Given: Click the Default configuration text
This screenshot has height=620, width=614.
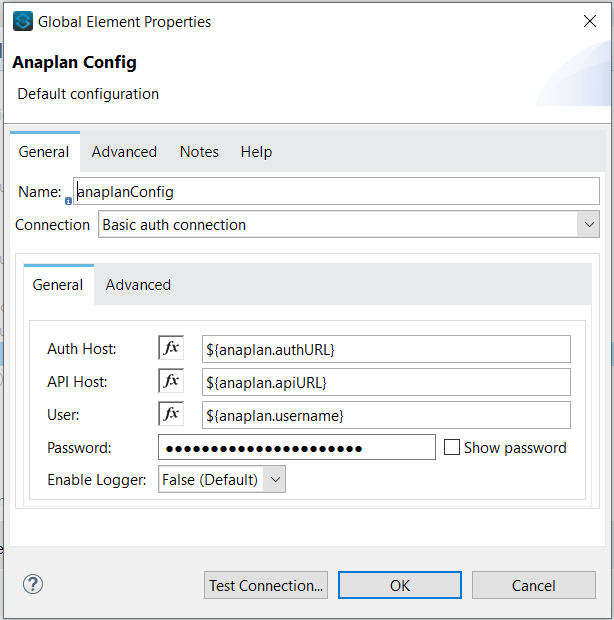Looking at the screenshot, I should [88, 94].
